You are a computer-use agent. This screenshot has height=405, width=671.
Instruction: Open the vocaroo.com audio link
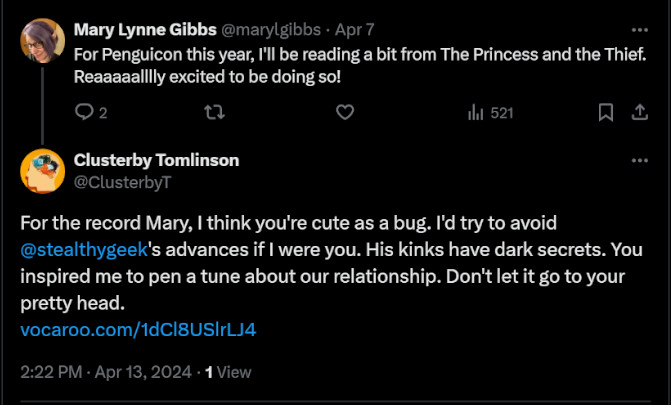138,330
